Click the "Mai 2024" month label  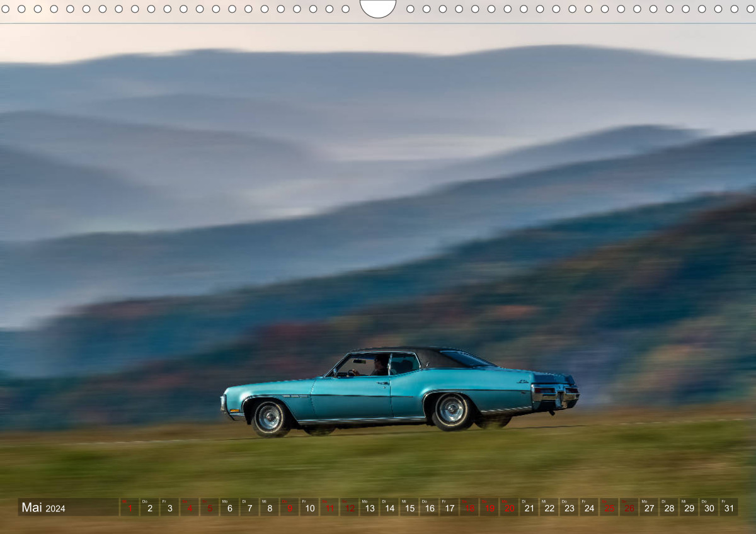(x=43, y=508)
